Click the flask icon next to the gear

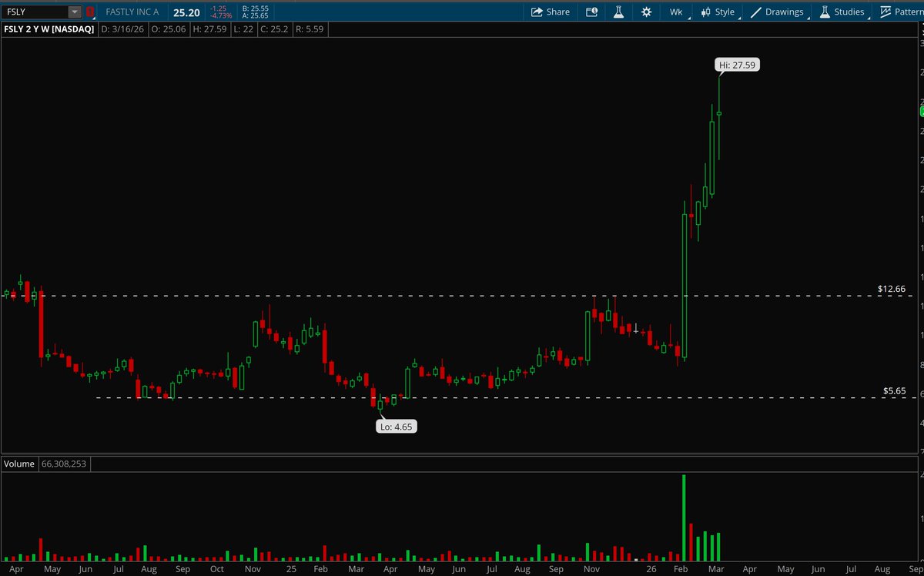[x=618, y=12]
